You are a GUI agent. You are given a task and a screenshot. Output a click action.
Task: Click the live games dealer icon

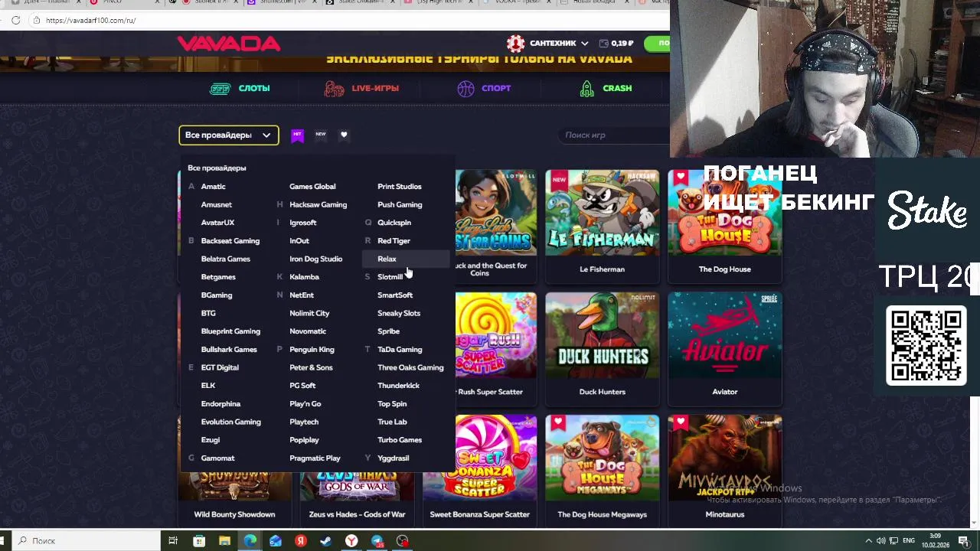(334, 89)
